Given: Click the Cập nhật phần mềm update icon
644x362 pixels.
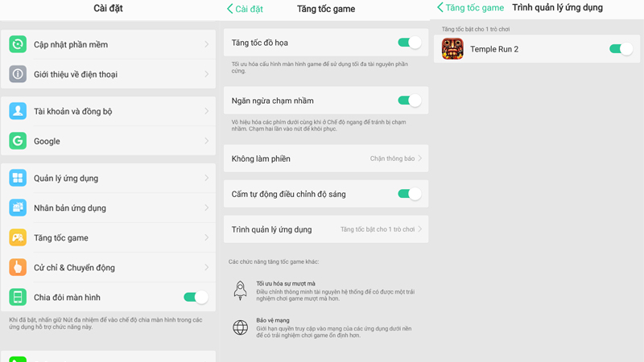Looking at the screenshot, I should click(x=18, y=44).
